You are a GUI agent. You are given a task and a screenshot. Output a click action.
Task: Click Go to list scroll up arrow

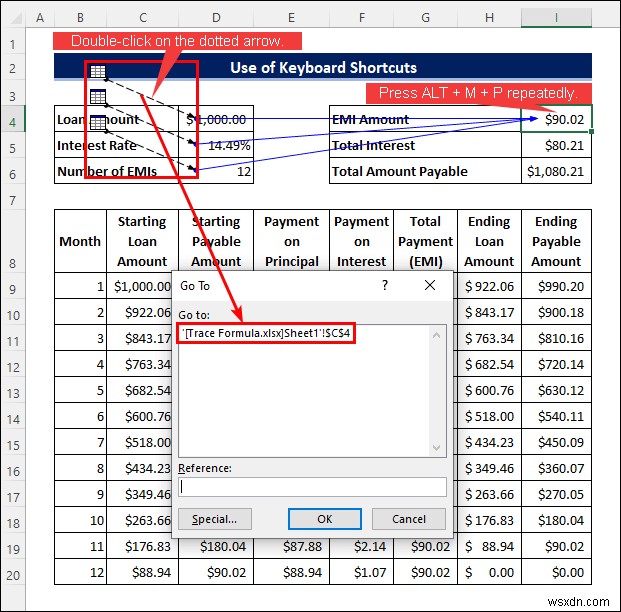coord(436,336)
